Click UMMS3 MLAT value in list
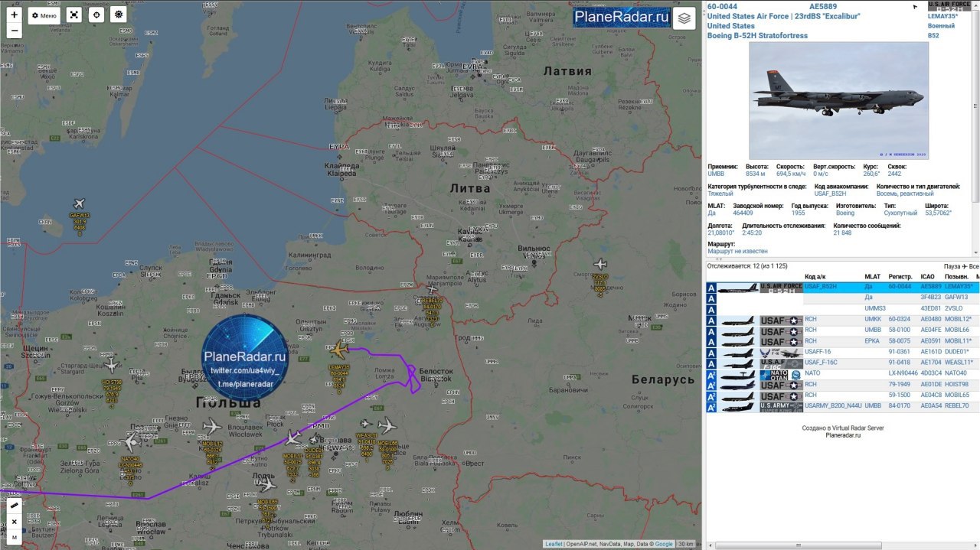Viewport: 980px width, 550px height. [x=875, y=308]
